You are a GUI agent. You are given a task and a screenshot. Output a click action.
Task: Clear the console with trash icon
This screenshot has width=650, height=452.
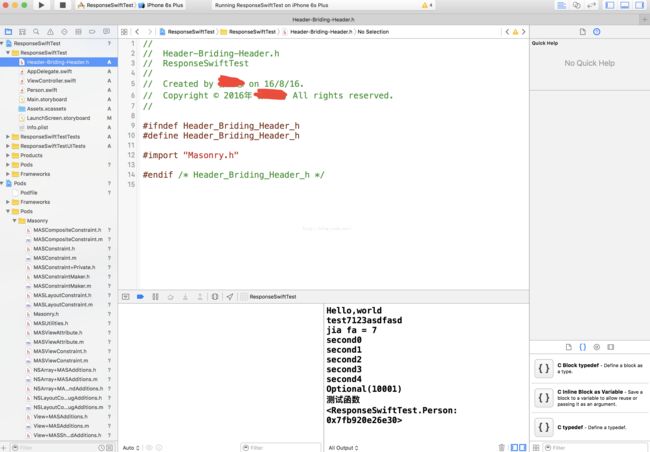502,447
